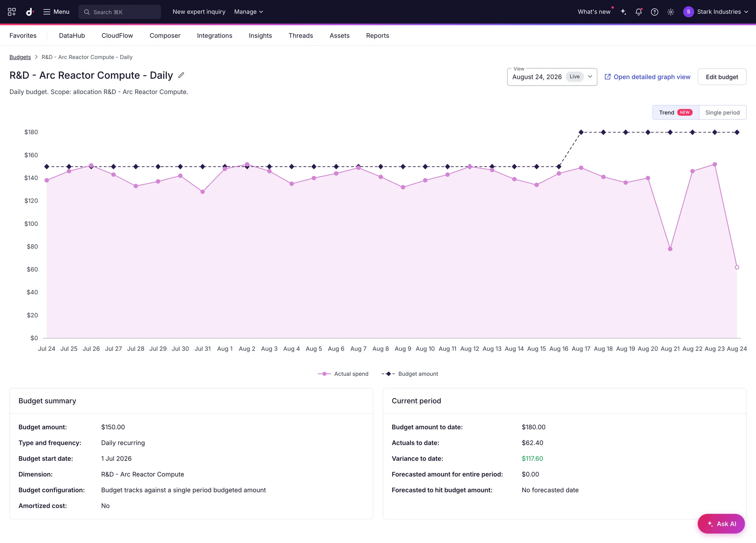The height and width of the screenshot is (543, 756).
Task: Open the Ask AI button
Action: 721,524
